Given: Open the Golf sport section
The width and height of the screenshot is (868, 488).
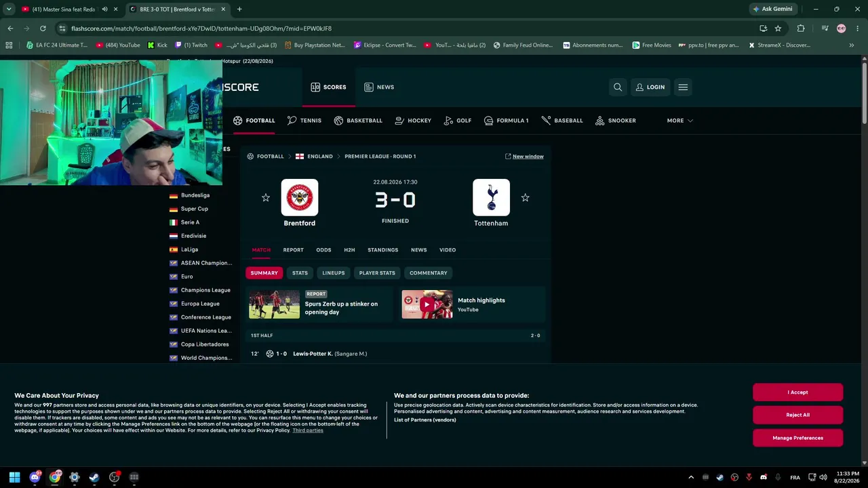Looking at the screenshot, I should pos(458,121).
